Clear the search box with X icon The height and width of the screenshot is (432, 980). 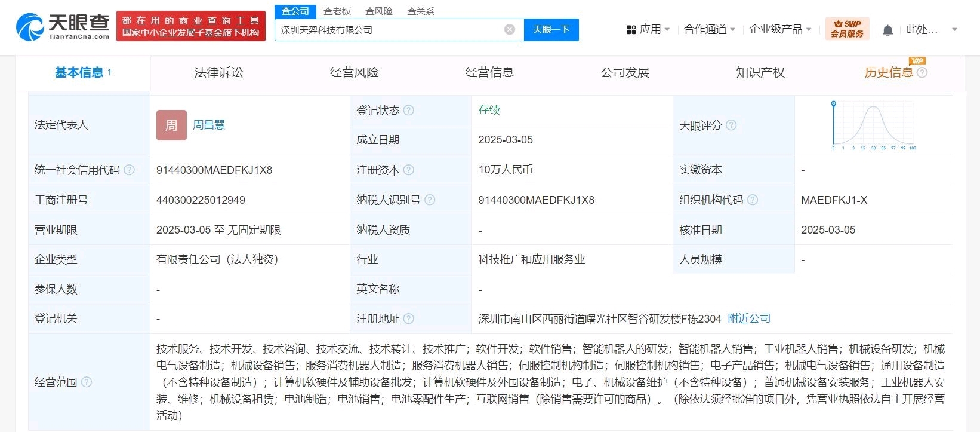tap(510, 30)
